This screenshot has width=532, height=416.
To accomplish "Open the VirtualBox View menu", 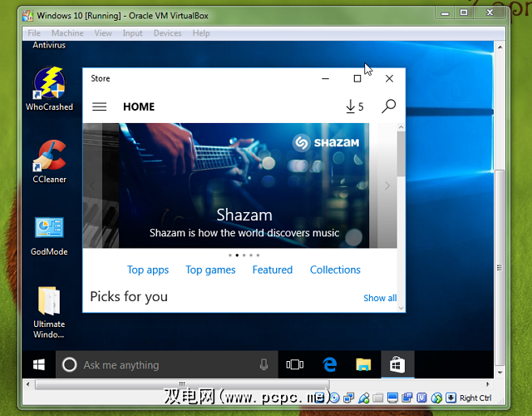I will [103, 33].
